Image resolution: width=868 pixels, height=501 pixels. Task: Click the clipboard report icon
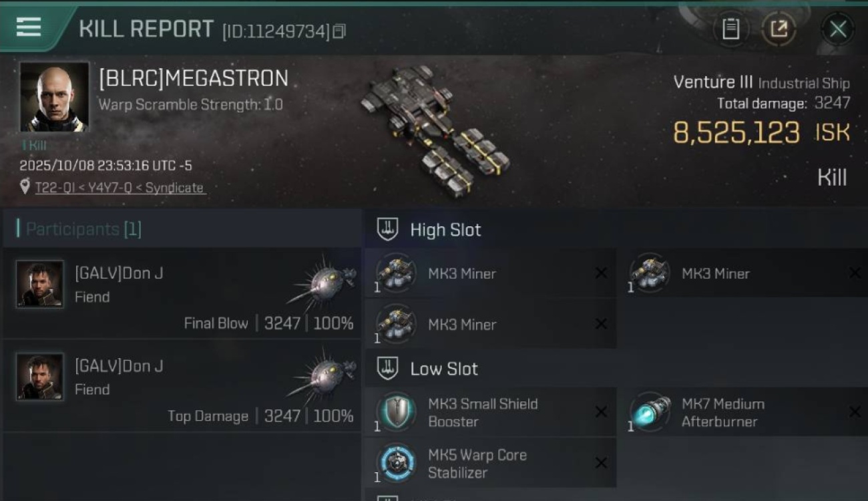click(x=730, y=29)
